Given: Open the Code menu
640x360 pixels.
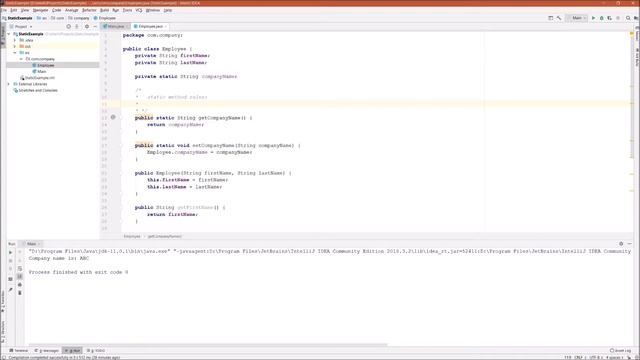Looking at the screenshot, I should point(57,10).
